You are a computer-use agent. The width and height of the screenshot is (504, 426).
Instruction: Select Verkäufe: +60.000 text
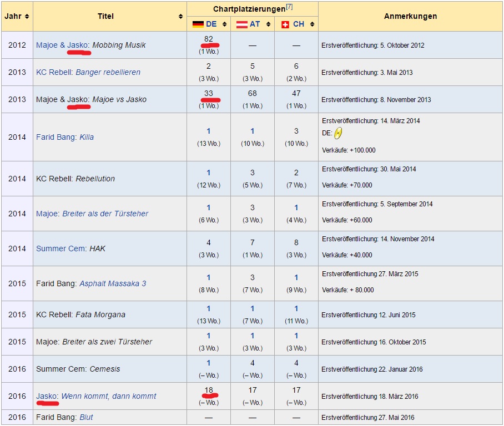[x=347, y=220]
